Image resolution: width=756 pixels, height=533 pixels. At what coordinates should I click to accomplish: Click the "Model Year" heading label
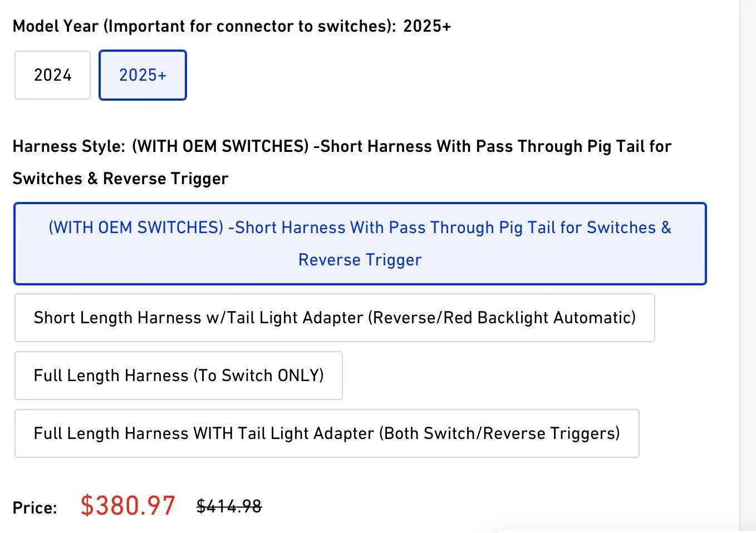click(55, 26)
